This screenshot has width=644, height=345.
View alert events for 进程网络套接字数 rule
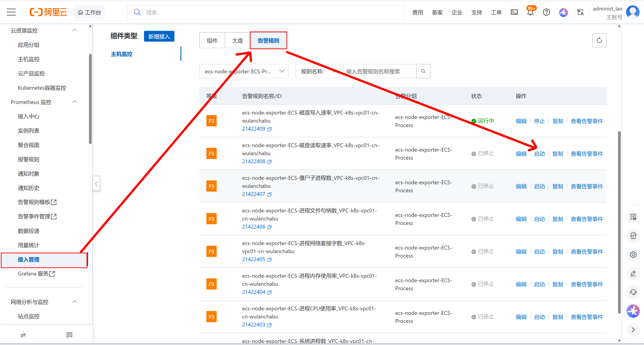coord(587,252)
